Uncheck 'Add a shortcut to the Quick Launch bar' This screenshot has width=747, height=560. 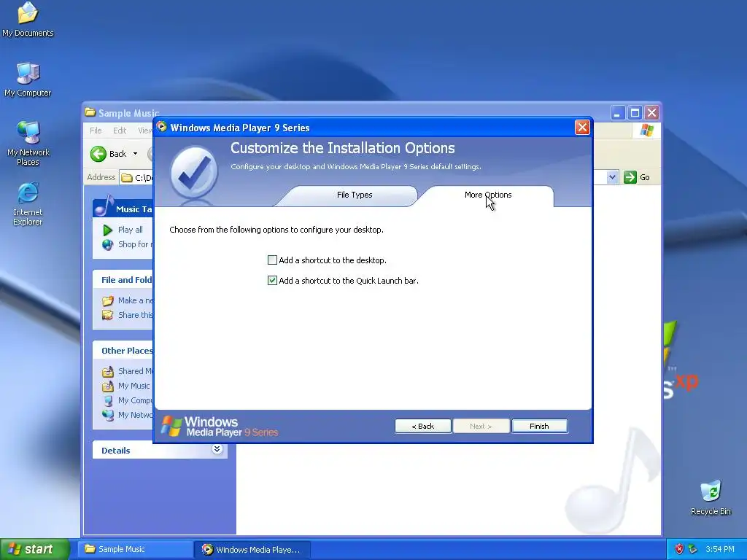tap(272, 281)
